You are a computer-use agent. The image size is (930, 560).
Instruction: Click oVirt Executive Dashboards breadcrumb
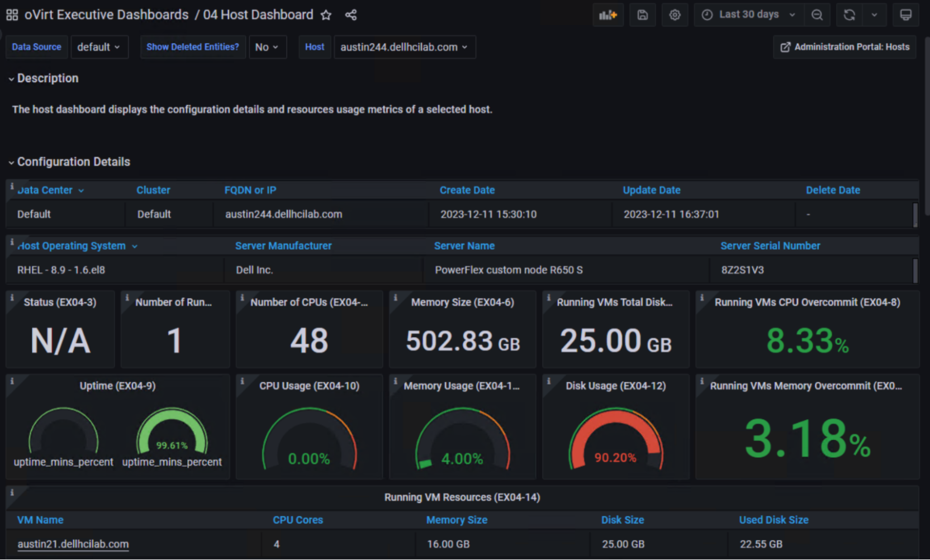(107, 15)
